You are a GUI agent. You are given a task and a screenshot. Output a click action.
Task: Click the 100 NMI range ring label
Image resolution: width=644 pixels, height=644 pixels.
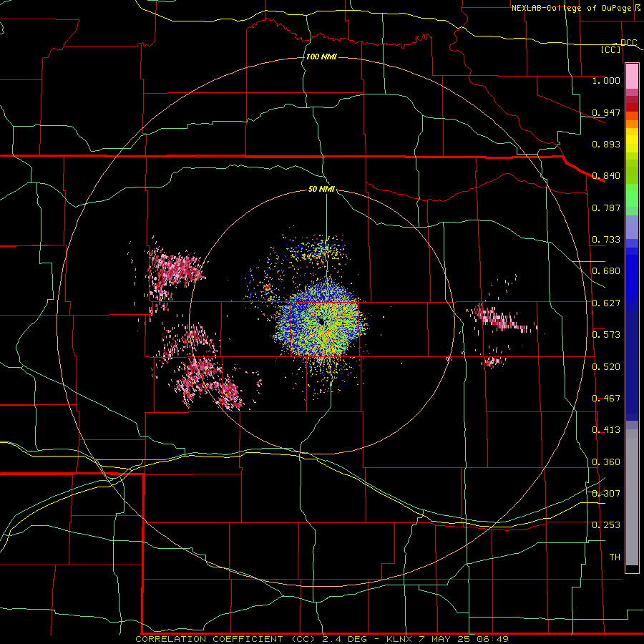[321, 57]
